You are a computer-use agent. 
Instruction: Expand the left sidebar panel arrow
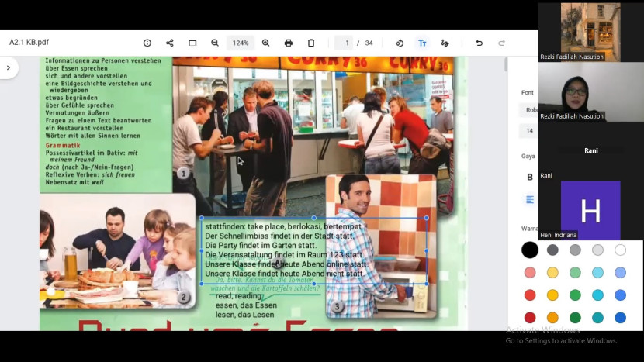click(8, 67)
